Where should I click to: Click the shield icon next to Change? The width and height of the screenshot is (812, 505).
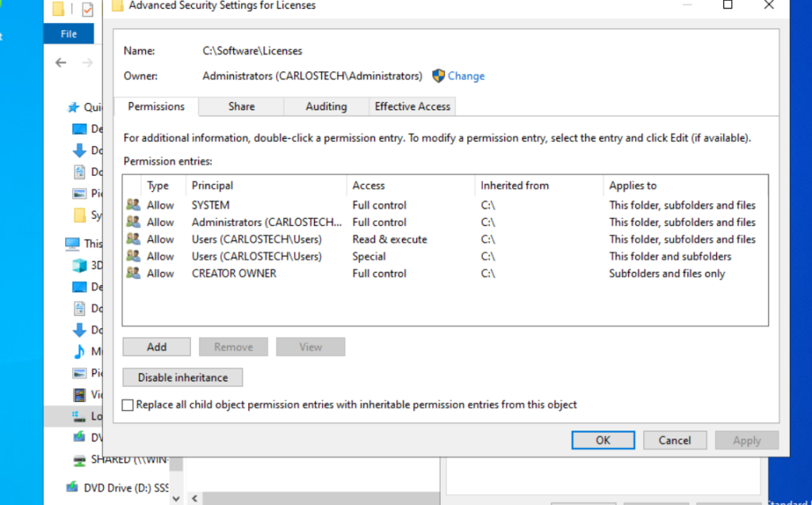[x=439, y=76]
